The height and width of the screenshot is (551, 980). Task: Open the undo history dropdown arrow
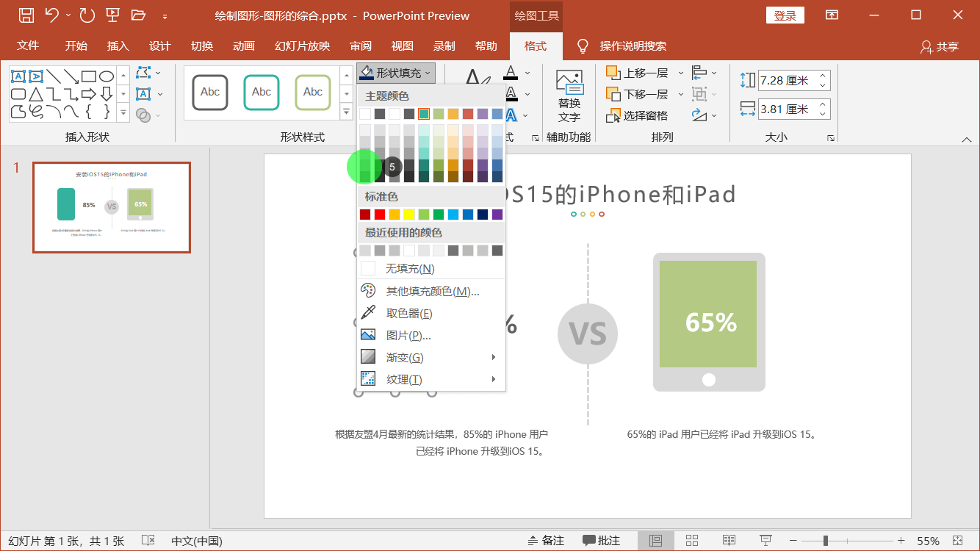pos(68,15)
